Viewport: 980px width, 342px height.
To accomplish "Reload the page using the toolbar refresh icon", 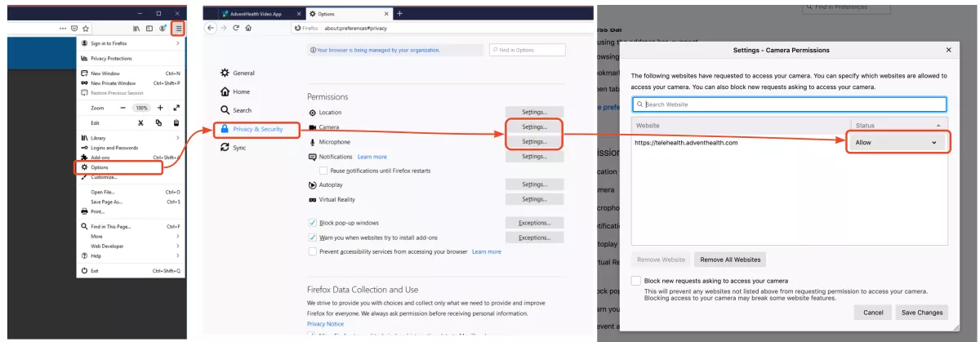I will tap(236, 28).
